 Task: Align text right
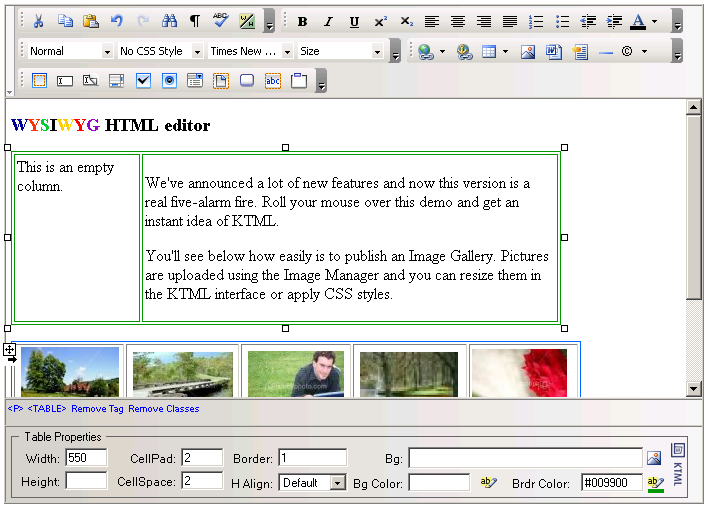click(x=484, y=22)
